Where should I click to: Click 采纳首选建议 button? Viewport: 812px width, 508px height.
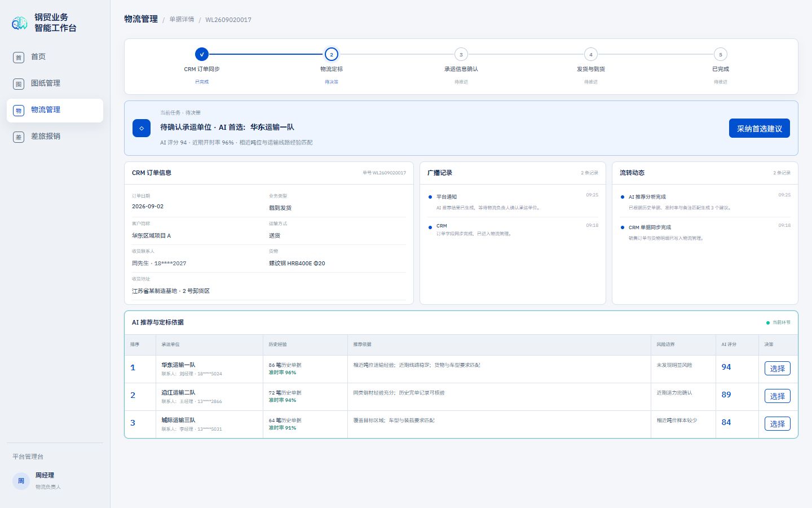[760, 128]
